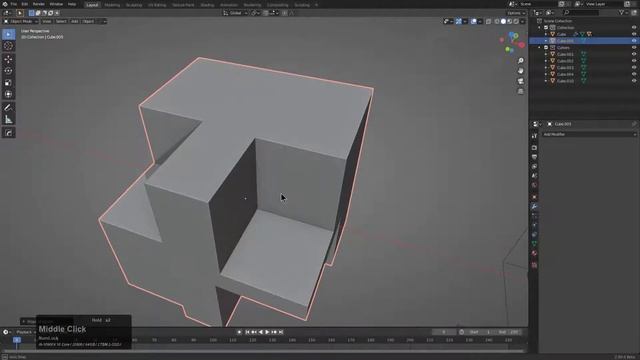Open the File menu

13,4
